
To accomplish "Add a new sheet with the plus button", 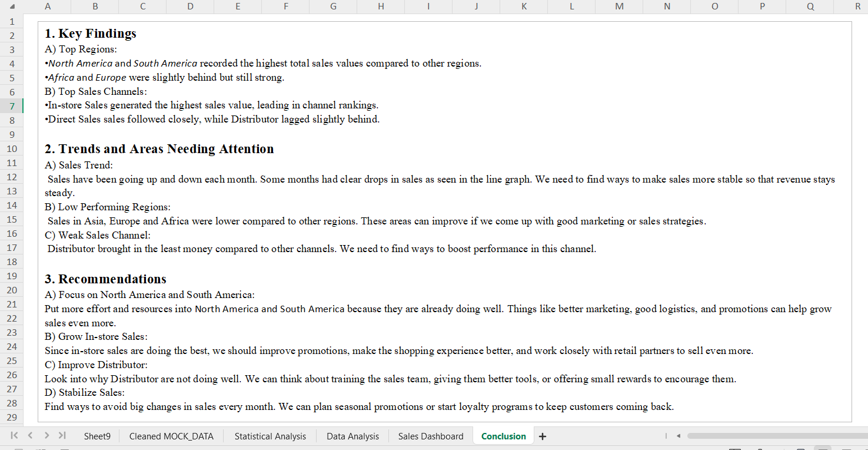I will (543, 436).
